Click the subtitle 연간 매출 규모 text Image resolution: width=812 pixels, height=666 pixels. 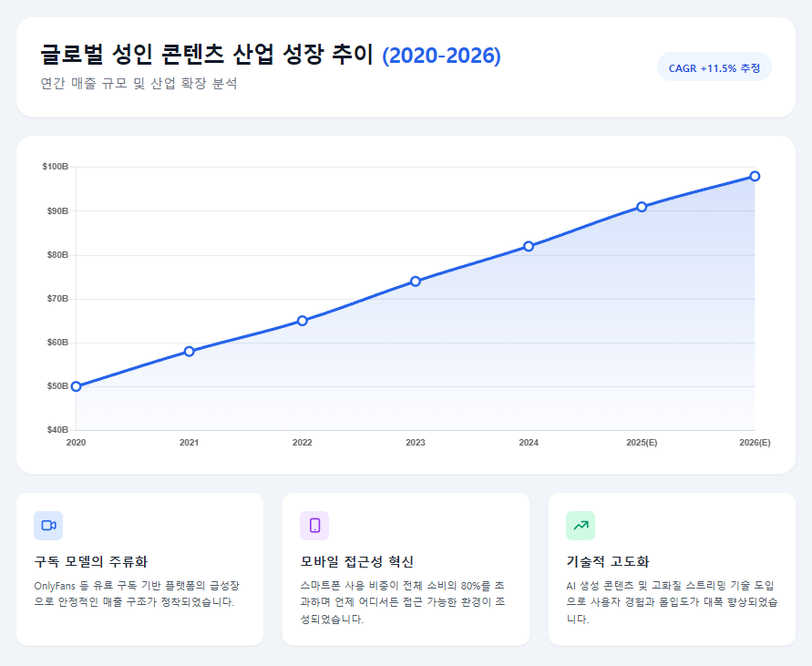click(x=139, y=84)
